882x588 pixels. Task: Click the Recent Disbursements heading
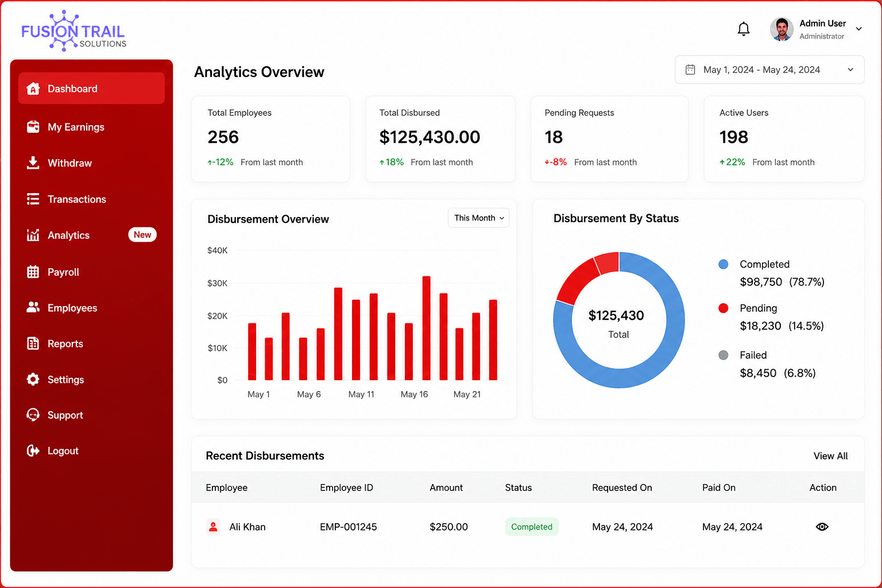click(265, 455)
